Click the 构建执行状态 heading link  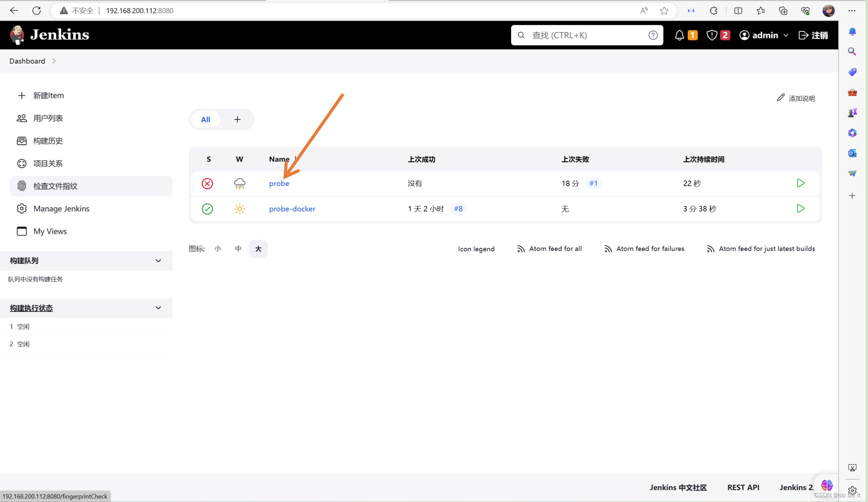click(31, 308)
